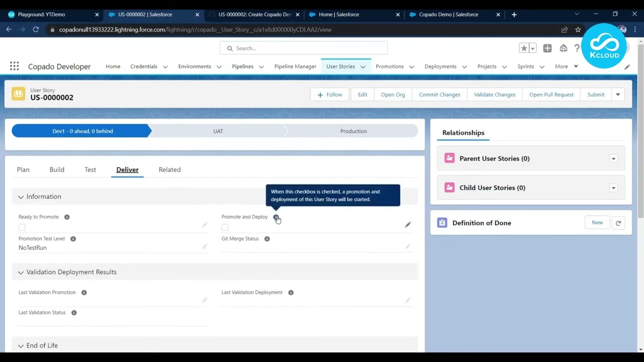644x362 pixels.
Task: Click New in Definition of Done
Action: pos(597,223)
